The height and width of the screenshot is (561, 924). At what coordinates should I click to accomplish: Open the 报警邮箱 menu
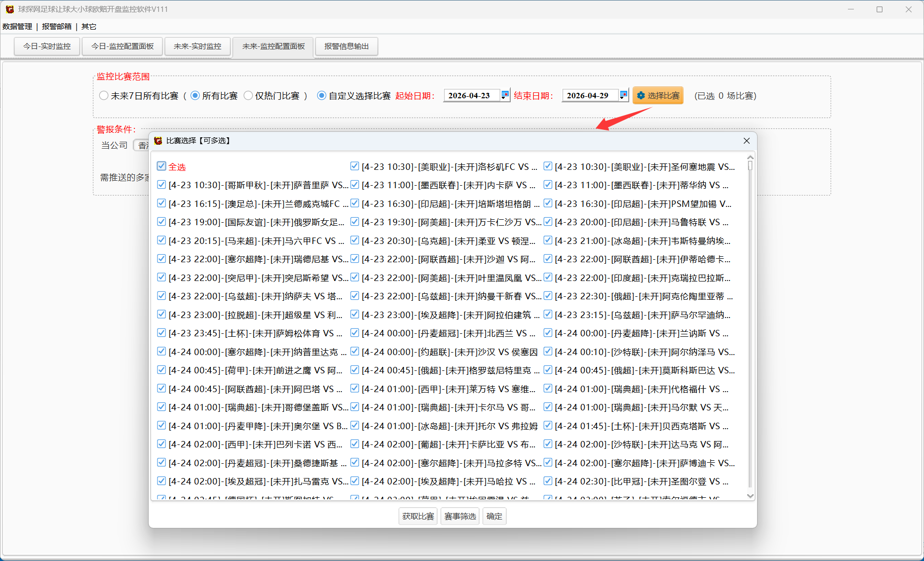(x=57, y=27)
